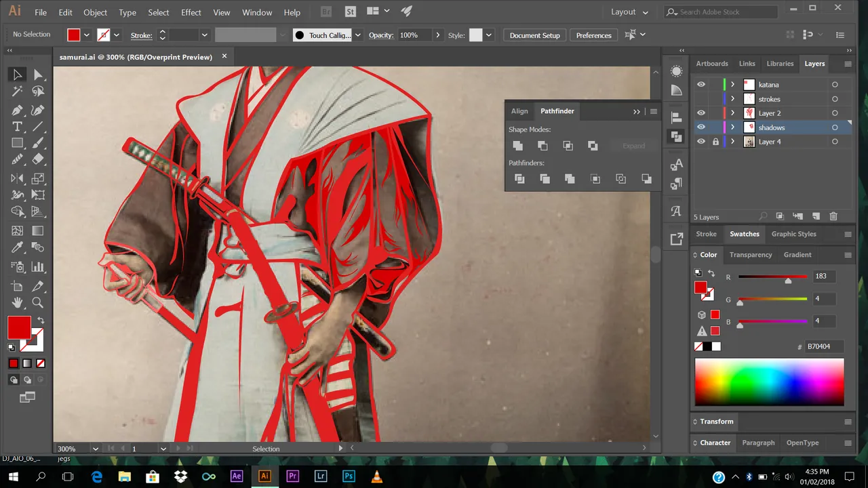
Task: Select the Scale tool
Action: (x=38, y=178)
